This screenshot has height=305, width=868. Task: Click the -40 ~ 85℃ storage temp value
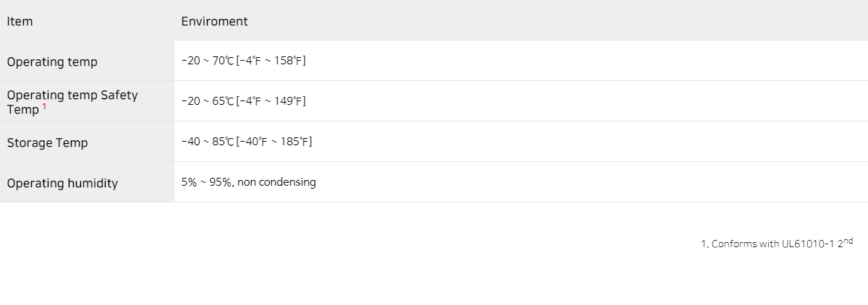coord(208,142)
